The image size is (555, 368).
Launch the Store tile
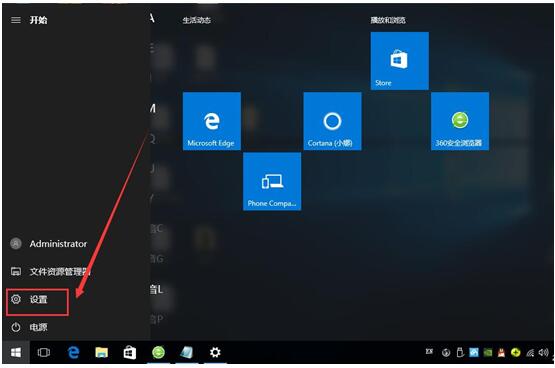click(x=400, y=61)
